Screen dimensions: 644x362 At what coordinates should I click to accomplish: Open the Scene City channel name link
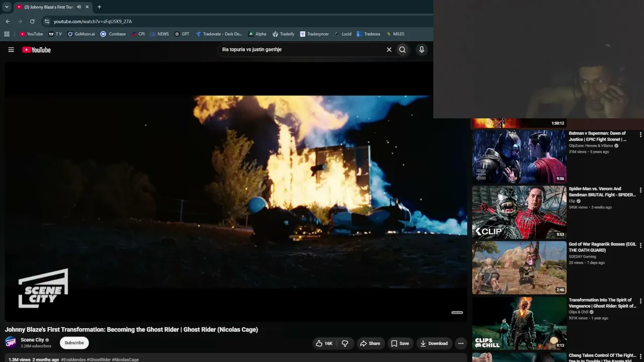(x=32, y=340)
